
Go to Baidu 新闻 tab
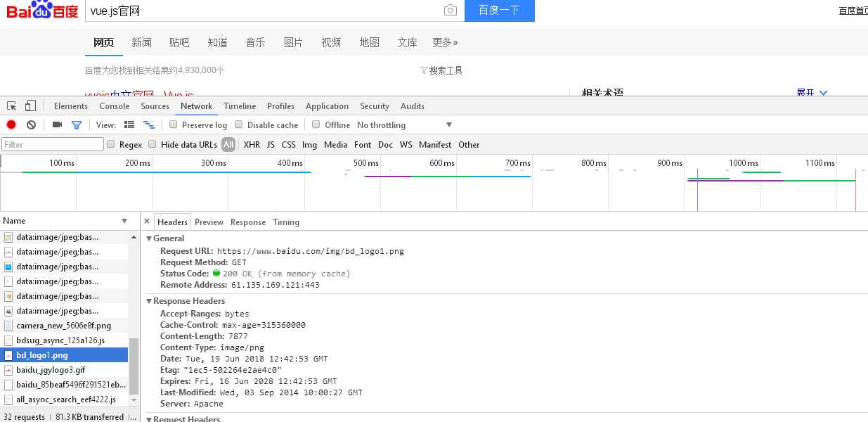click(x=141, y=42)
